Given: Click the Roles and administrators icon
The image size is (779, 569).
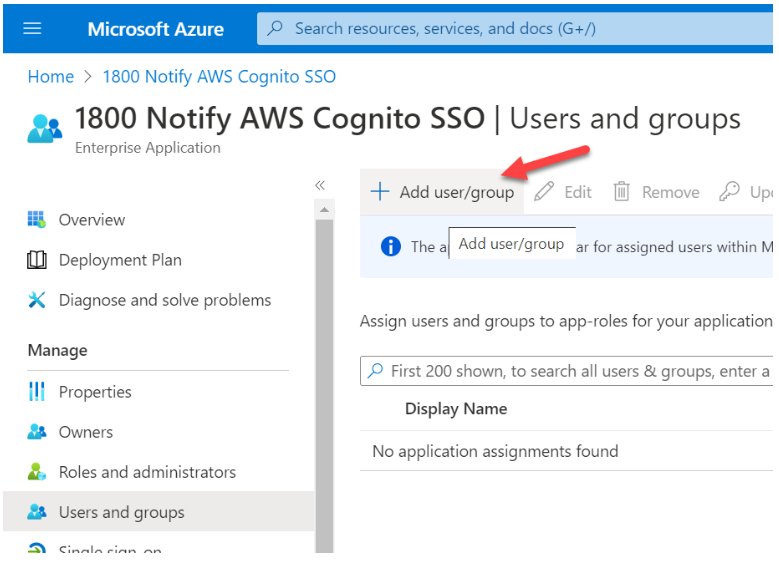Looking at the screenshot, I should pyautogui.click(x=37, y=472).
